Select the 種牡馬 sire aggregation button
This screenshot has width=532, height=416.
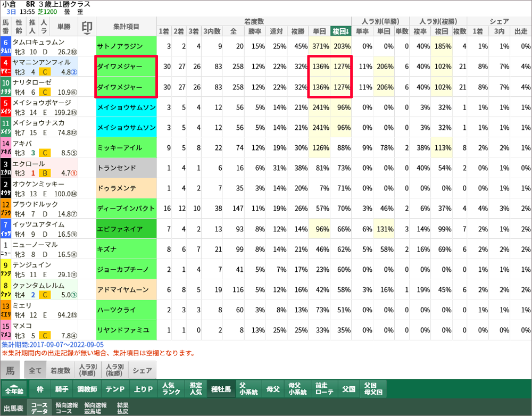[x=221, y=389]
